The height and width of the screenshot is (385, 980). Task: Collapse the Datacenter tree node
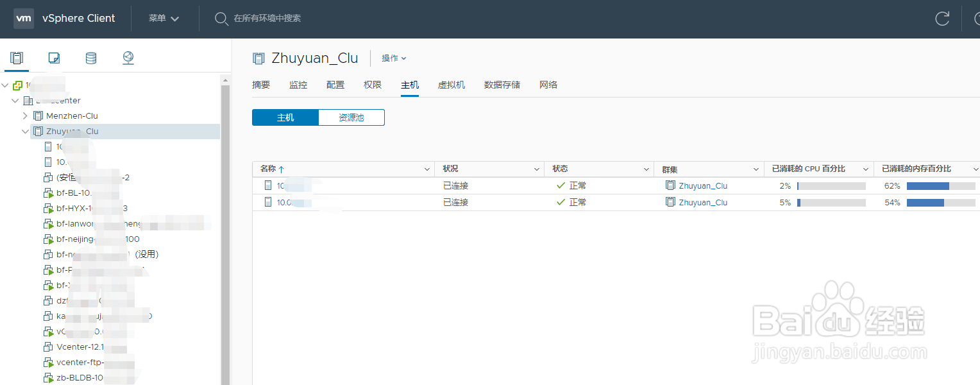[15, 101]
